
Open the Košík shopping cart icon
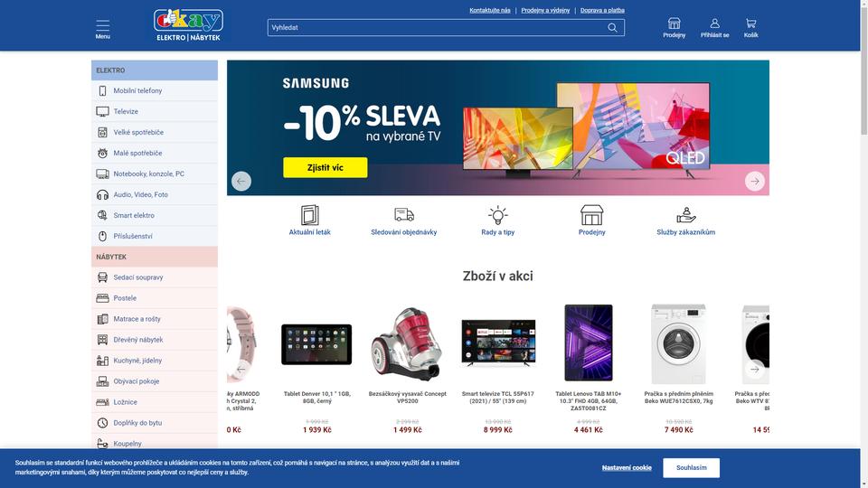pos(750,23)
